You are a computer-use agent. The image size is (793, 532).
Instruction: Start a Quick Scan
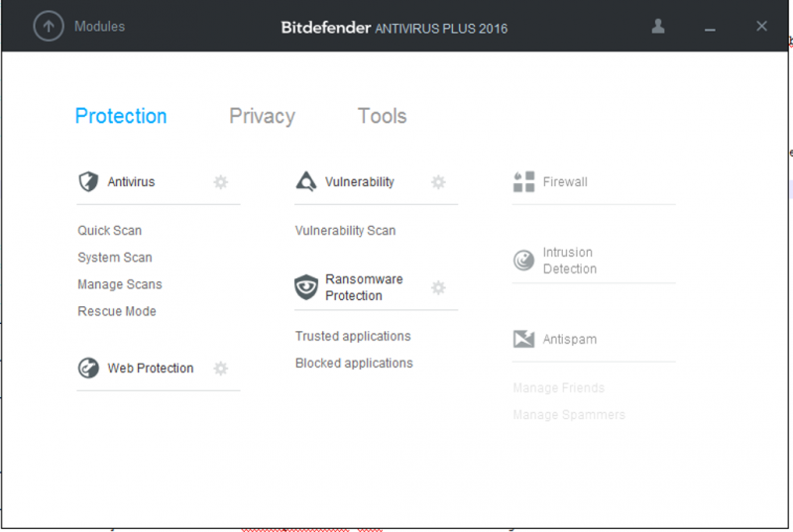[110, 231]
